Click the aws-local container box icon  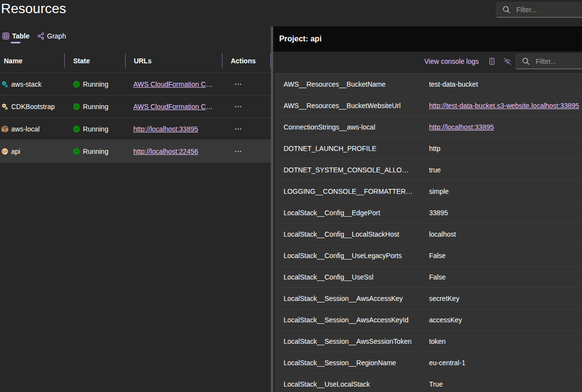[5, 129]
